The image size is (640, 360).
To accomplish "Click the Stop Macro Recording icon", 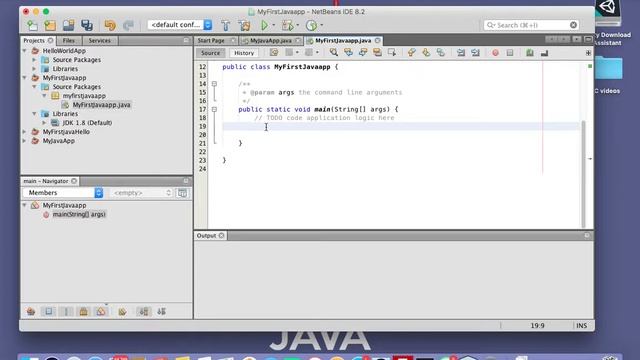I will click(510, 53).
